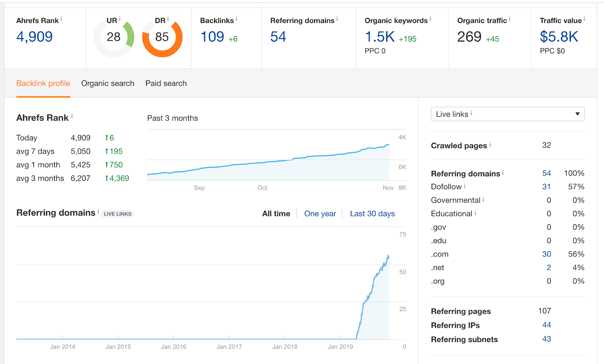Select All time chart range
The width and height of the screenshot is (604, 364).
tap(276, 214)
